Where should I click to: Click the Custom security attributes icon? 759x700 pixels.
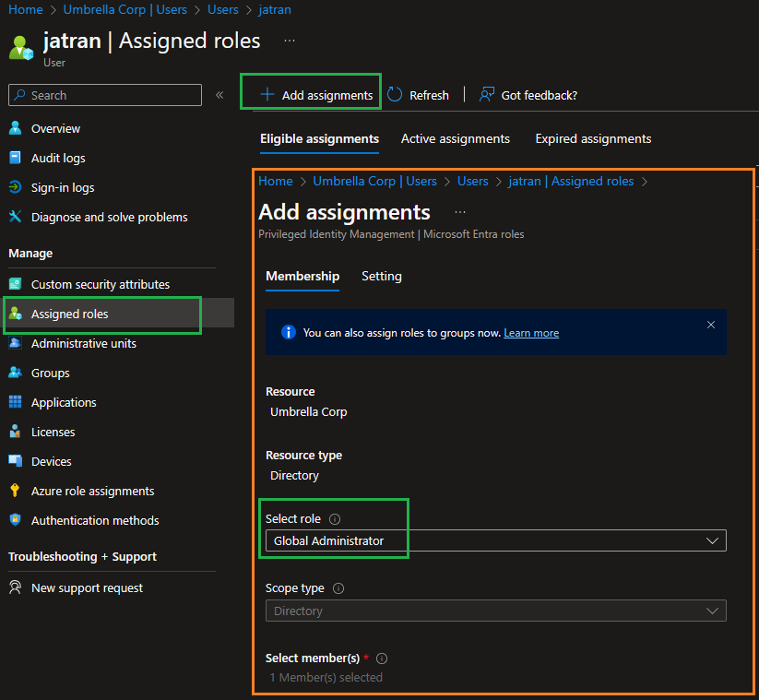click(15, 284)
